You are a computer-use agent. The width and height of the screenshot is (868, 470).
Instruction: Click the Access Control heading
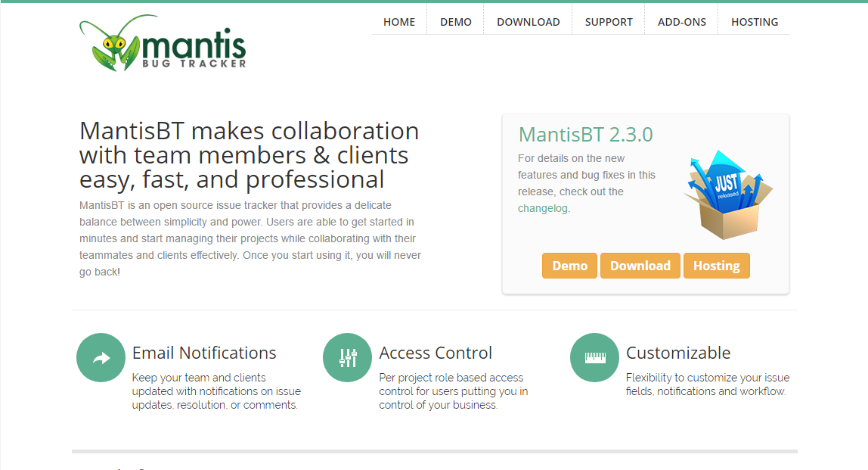[436, 353]
